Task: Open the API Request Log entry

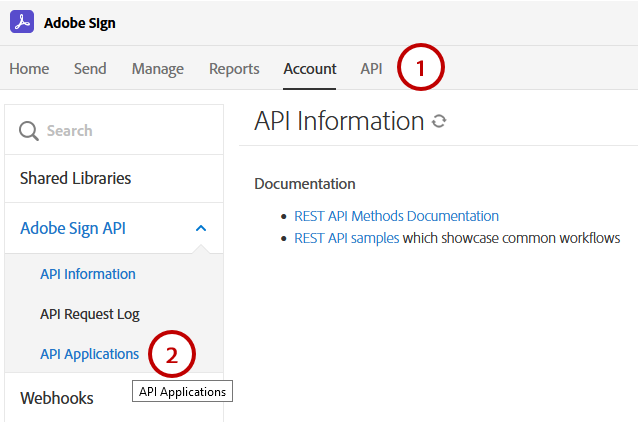Action: 90,314
